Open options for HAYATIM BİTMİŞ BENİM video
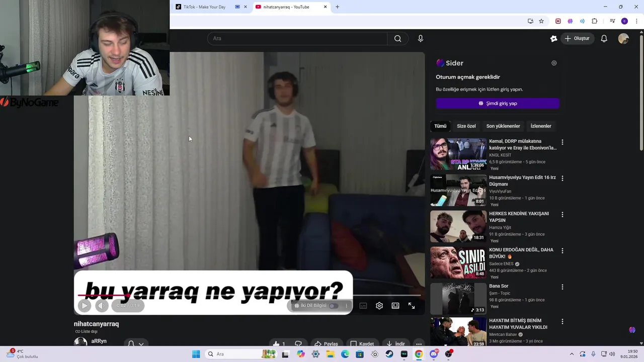The width and height of the screenshot is (644, 362). click(562, 322)
